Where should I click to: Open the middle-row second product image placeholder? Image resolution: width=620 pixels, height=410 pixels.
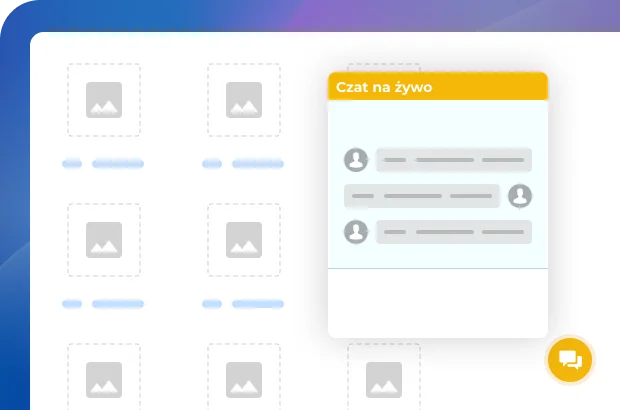(244, 240)
